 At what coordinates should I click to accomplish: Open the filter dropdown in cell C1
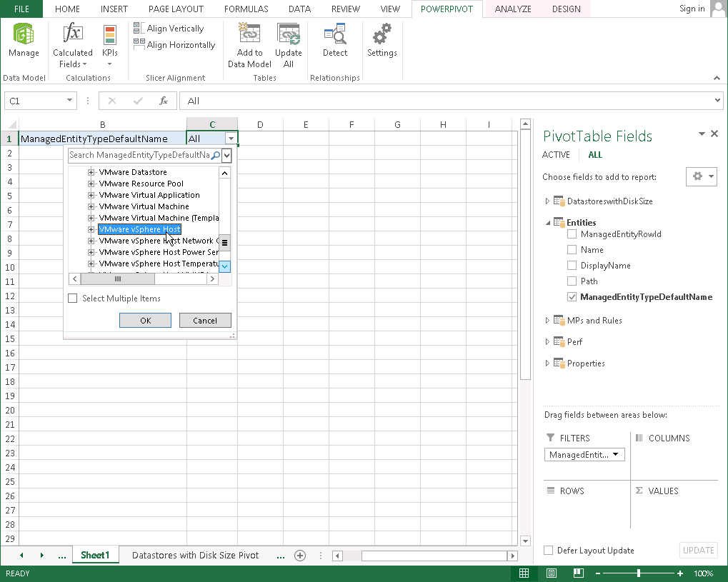click(231, 139)
